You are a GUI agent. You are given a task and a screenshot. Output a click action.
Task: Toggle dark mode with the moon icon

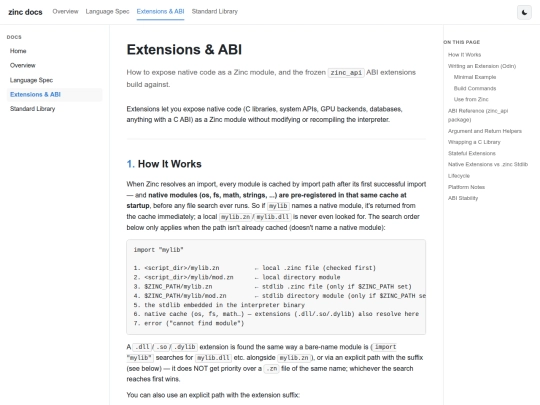(524, 12)
